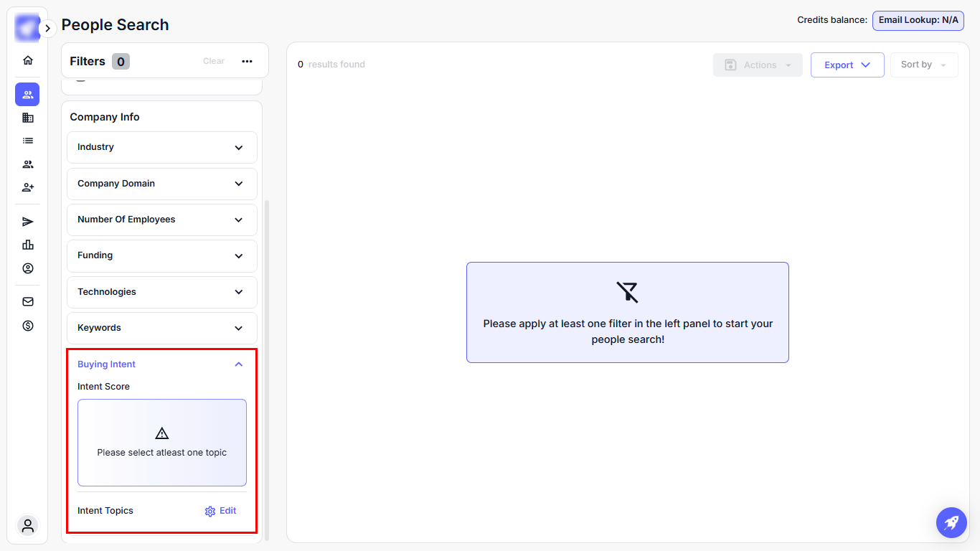980x551 pixels.
Task: Open the dollar sign billing icon
Action: [x=28, y=326]
